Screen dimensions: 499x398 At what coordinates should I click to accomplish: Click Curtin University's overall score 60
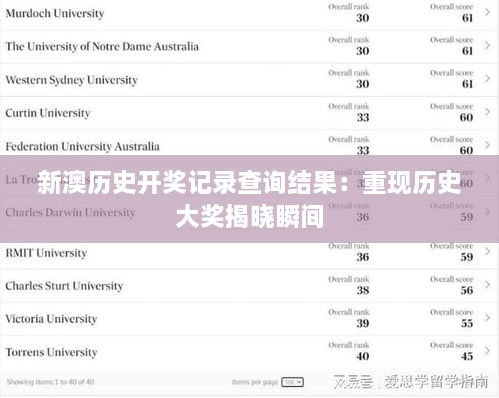click(467, 117)
